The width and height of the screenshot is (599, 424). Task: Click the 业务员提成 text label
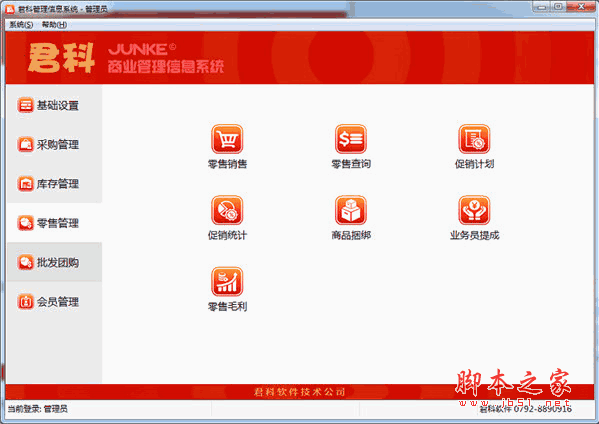474,235
